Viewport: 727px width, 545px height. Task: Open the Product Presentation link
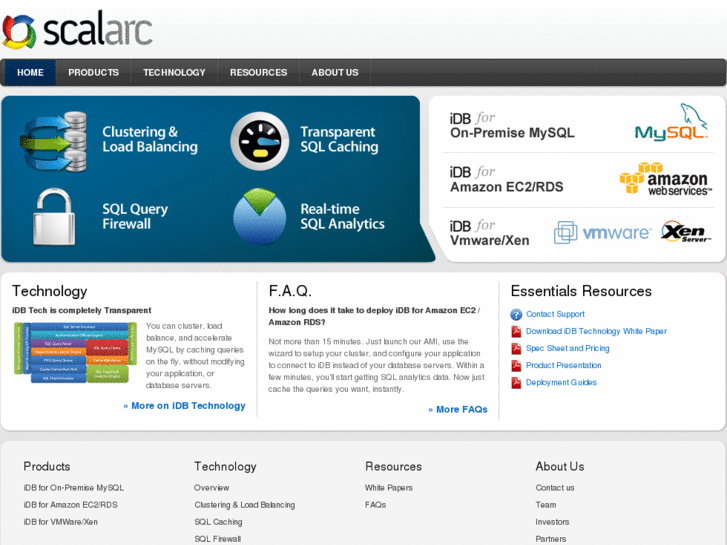pos(563,365)
